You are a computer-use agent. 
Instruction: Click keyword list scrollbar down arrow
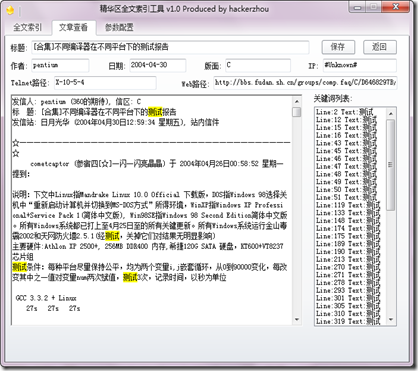point(391,319)
